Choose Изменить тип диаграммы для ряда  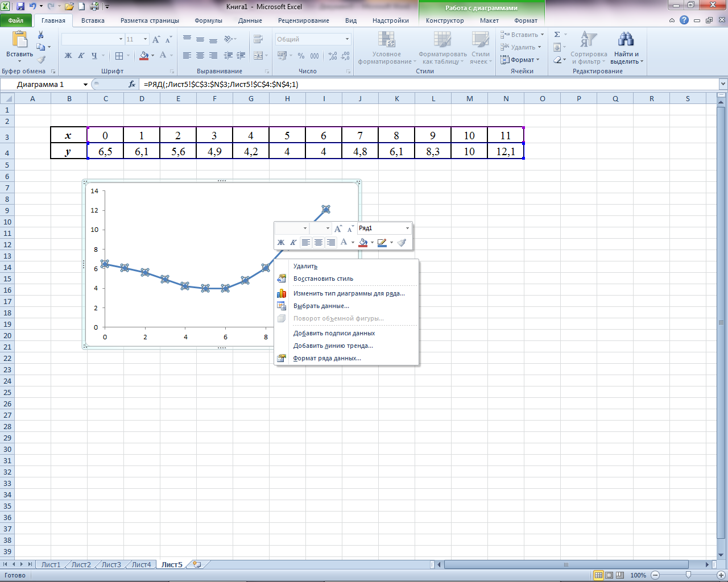click(347, 293)
